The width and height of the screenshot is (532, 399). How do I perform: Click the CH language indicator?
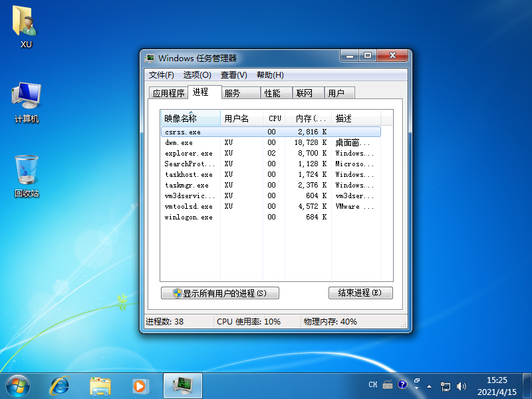[x=373, y=384]
